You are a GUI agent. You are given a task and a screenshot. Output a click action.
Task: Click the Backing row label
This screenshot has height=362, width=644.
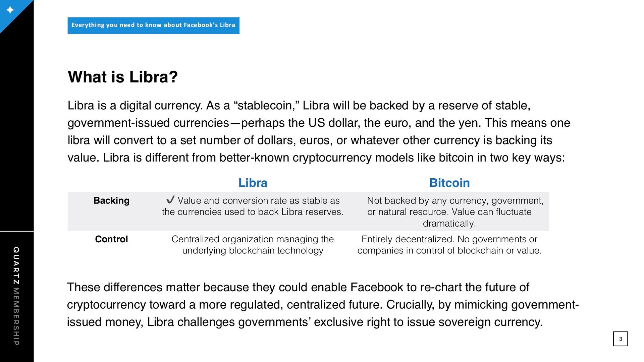(x=111, y=200)
